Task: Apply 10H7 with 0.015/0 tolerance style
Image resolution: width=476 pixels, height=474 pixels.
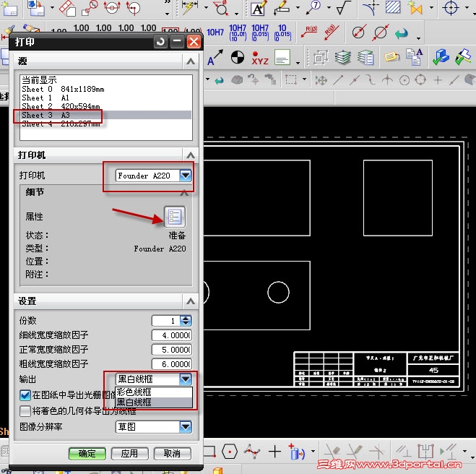Action: point(260,33)
